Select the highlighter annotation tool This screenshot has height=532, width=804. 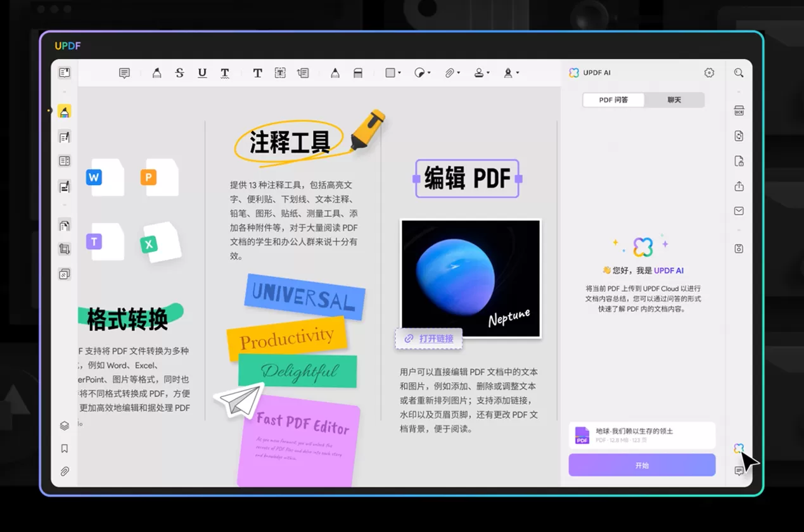(x=156, y=73)
